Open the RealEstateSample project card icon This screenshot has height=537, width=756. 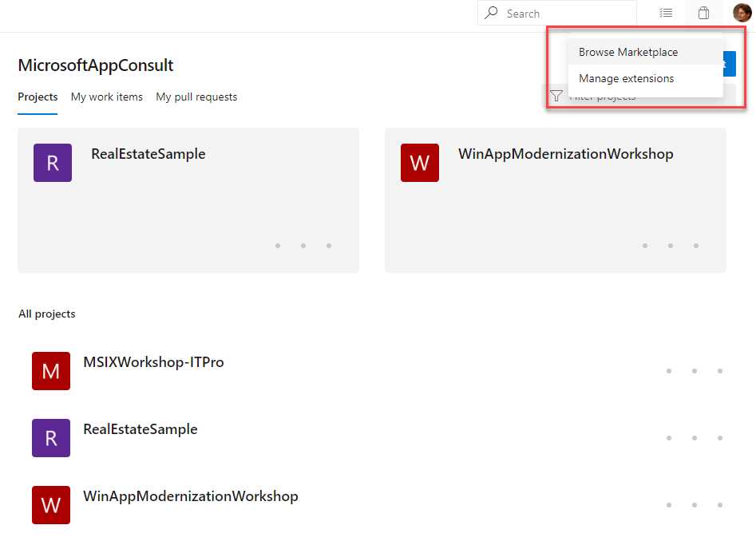52,162
